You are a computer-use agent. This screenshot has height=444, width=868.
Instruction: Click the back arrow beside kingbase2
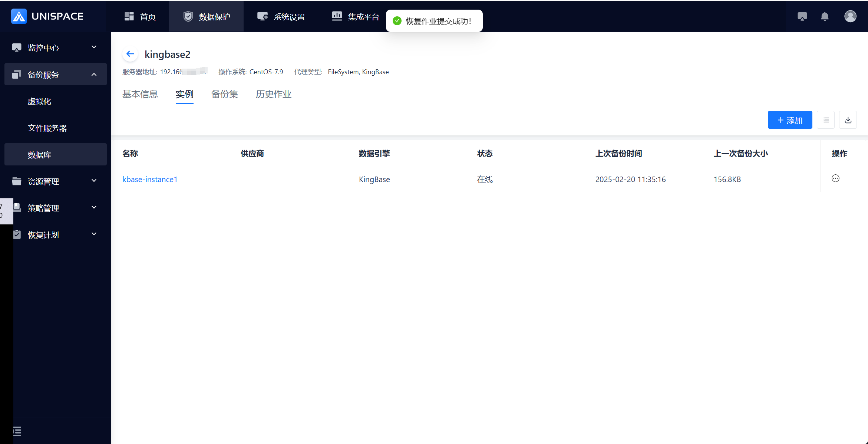130,54
